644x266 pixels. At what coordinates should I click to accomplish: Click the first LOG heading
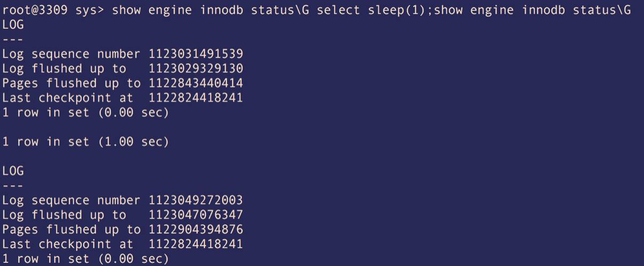13,25
